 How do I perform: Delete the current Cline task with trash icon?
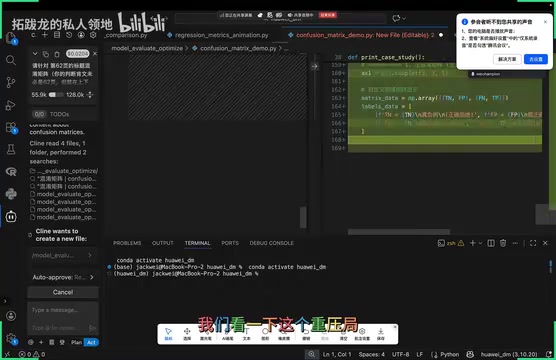[x=57, y=54]
